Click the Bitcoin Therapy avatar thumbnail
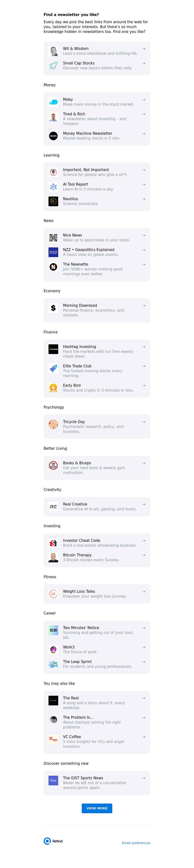 pyautogui.click(x=53, y=558)
